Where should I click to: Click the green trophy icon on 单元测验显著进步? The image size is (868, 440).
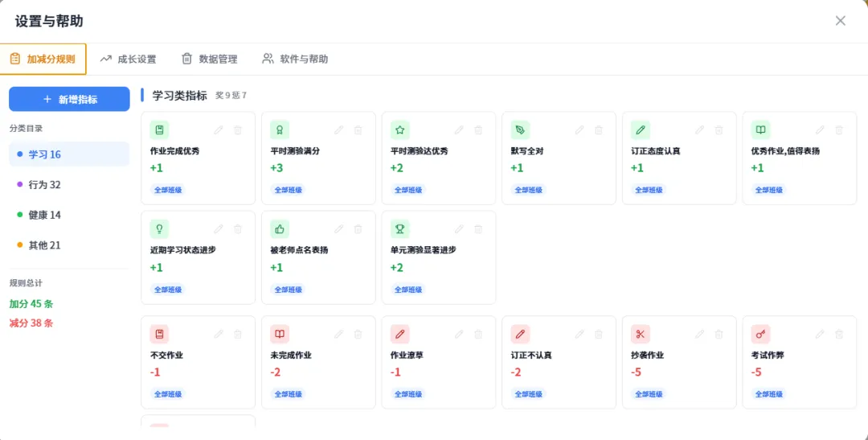point(399,229)
